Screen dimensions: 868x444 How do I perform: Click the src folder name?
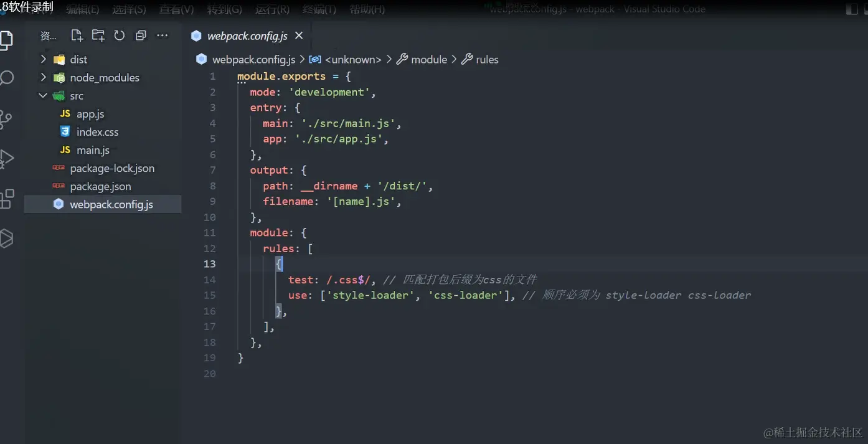(77, 96)
